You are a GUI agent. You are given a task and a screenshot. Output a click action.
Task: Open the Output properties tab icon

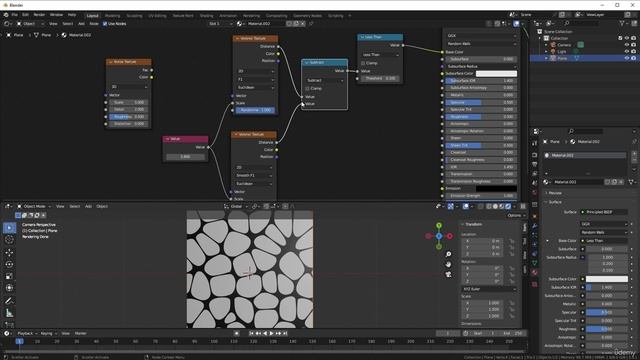(x=535, y=164)
